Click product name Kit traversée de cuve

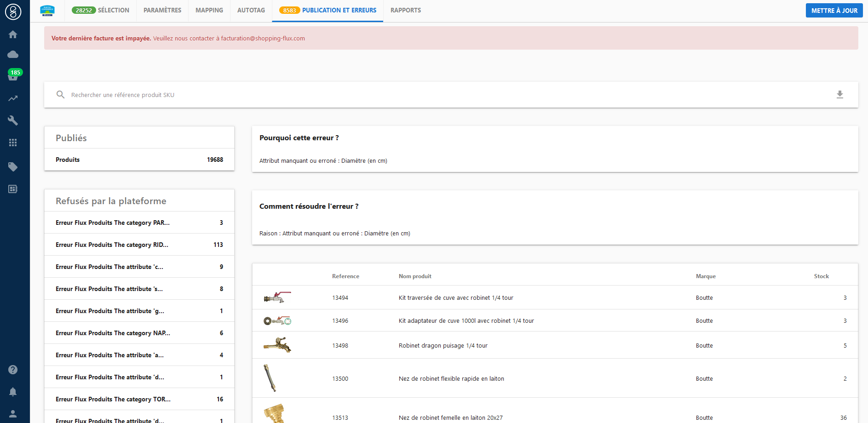456,298
